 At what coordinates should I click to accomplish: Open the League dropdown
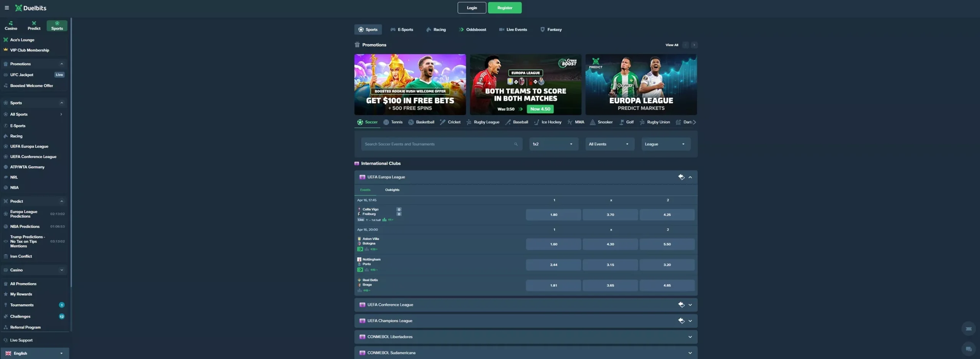pos(666,144)
